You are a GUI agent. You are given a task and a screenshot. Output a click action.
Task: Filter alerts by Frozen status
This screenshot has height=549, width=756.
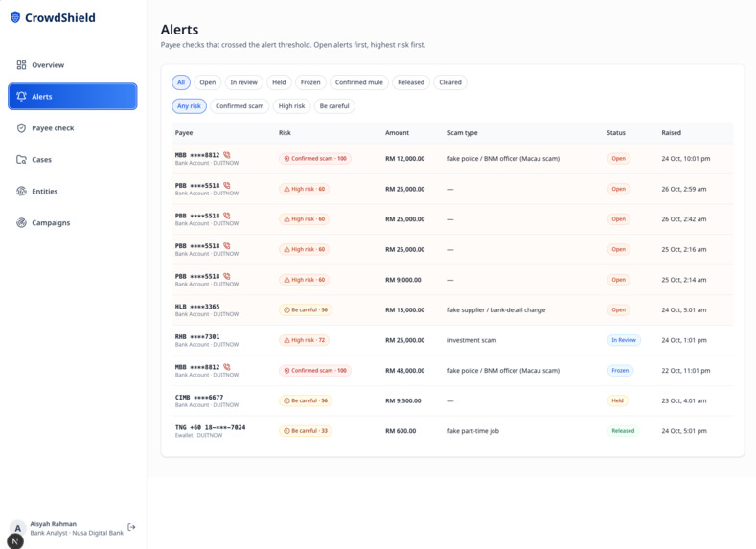(310, 82)
